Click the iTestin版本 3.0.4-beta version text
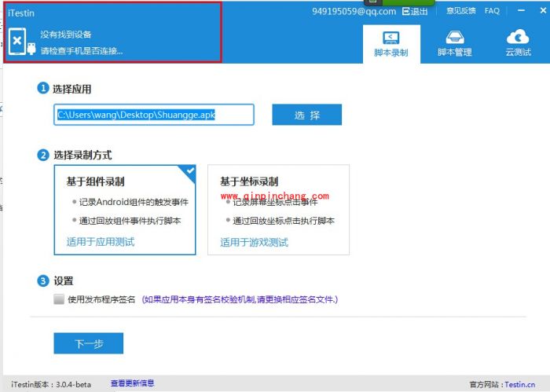 tap(51, 385)
